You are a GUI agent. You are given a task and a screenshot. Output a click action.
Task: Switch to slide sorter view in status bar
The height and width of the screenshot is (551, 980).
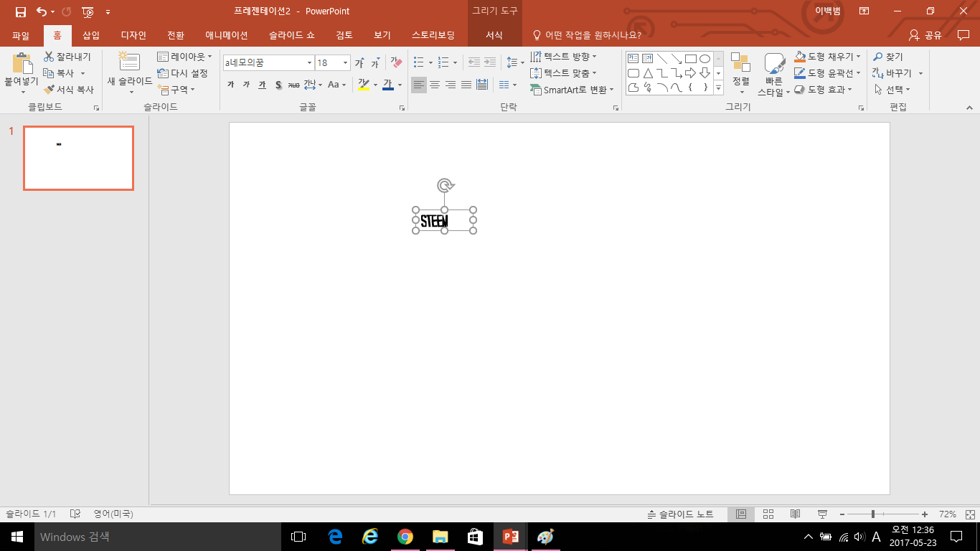pyautogui.click(x=768, y=514)
